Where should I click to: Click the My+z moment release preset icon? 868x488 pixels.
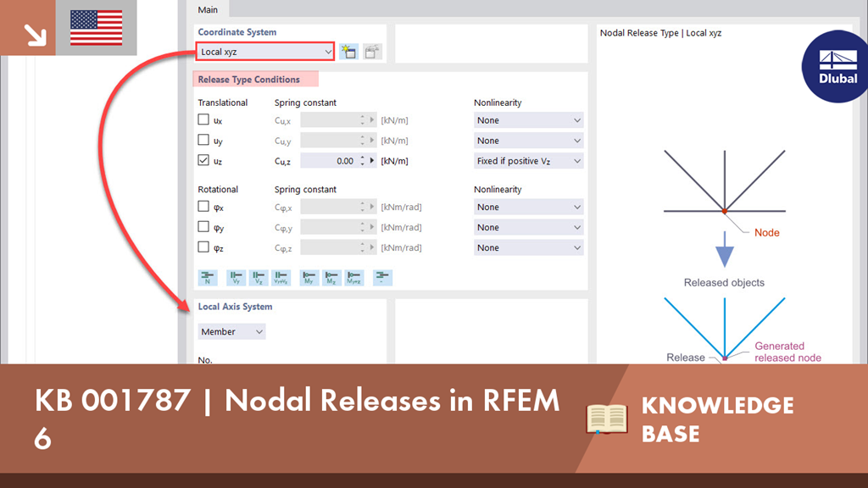pyautogui.click(x=354, y=277)
